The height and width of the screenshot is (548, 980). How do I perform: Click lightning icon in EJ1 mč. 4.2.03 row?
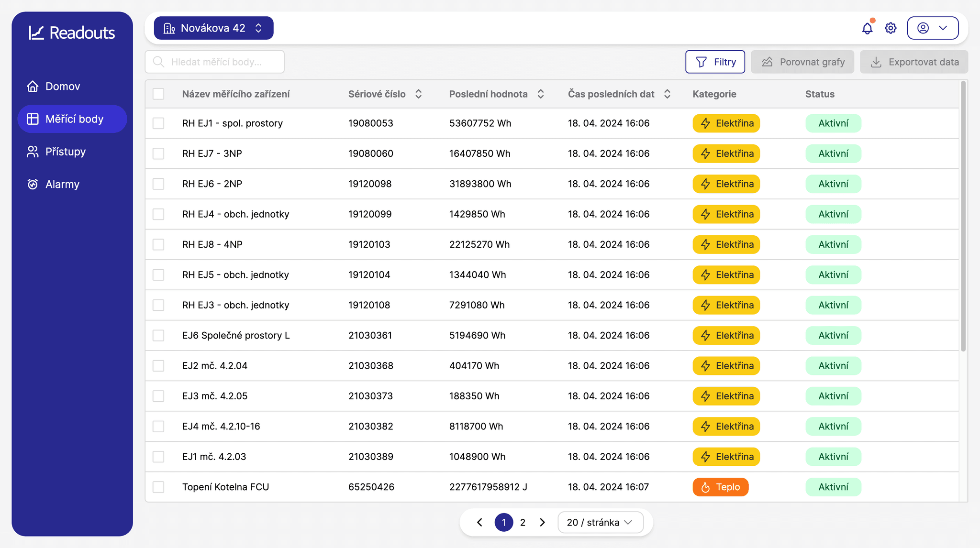(705, 457)
